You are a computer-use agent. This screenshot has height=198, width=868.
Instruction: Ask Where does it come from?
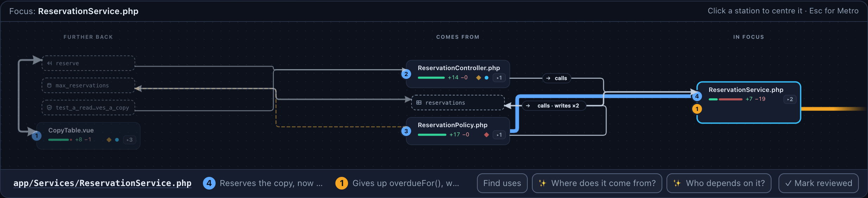[x=597, y=183]
